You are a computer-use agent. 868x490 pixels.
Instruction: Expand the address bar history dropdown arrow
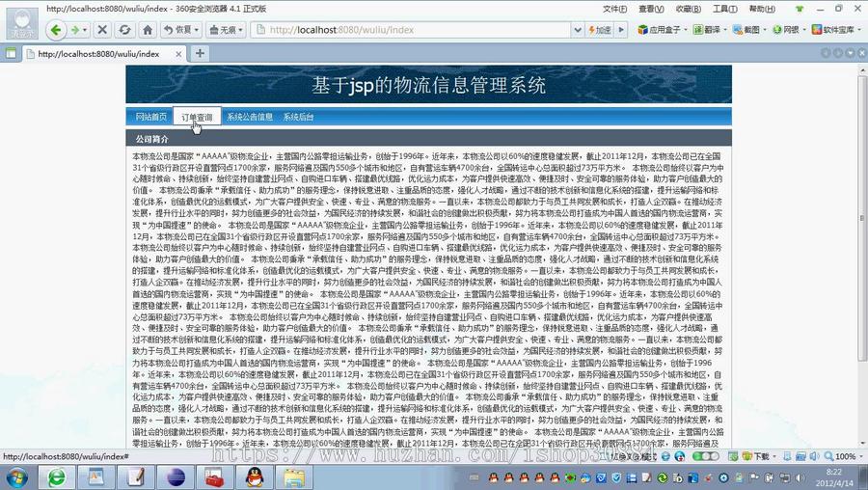578,30
